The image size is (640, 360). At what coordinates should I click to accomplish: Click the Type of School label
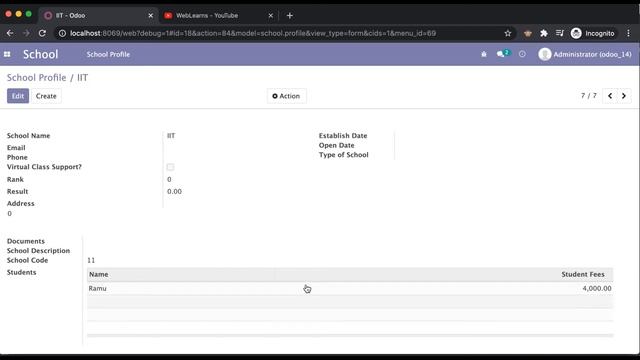pos(344,155)
